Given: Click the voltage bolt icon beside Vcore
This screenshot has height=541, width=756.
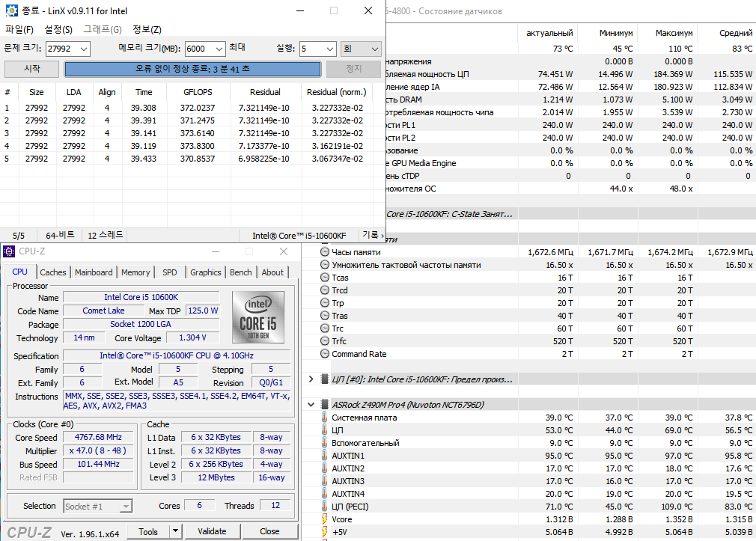Looking at the screenshot, I should [x=325, y=519].
